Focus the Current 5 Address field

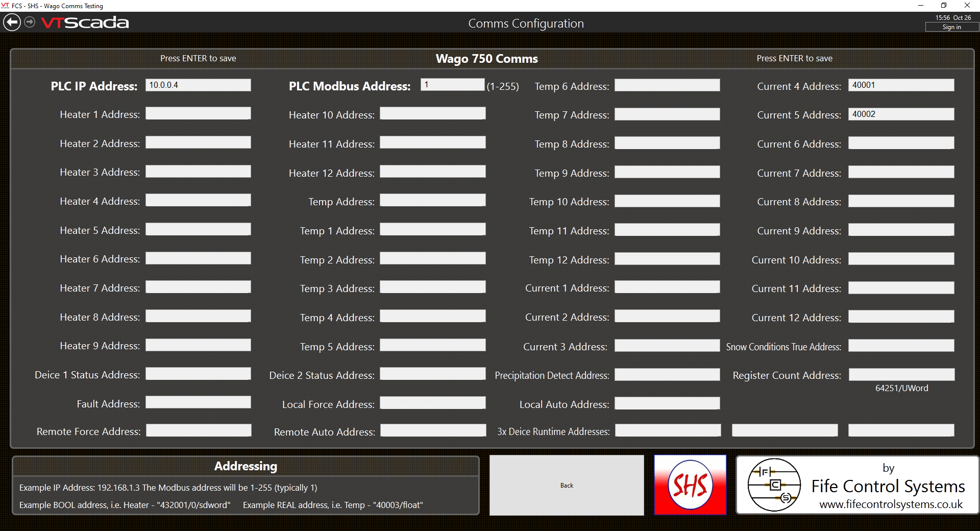[x=901, y=114]
